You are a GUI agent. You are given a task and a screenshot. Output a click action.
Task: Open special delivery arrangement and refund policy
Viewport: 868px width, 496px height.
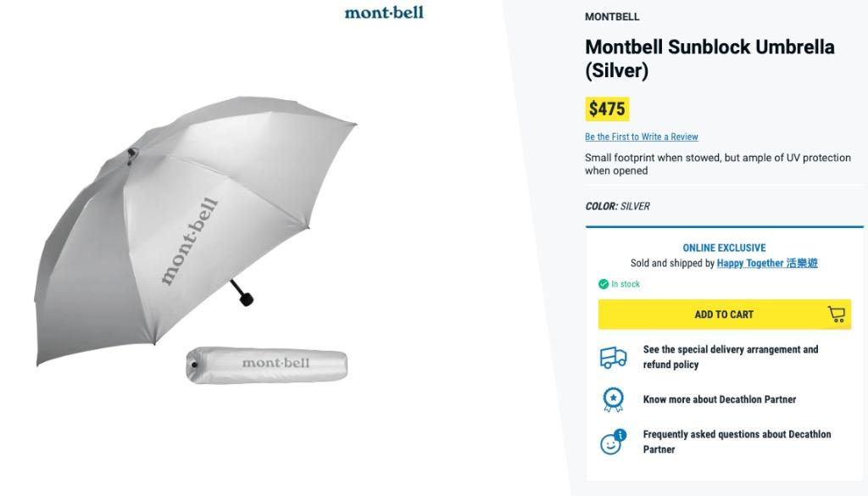(x=730, y=357)
